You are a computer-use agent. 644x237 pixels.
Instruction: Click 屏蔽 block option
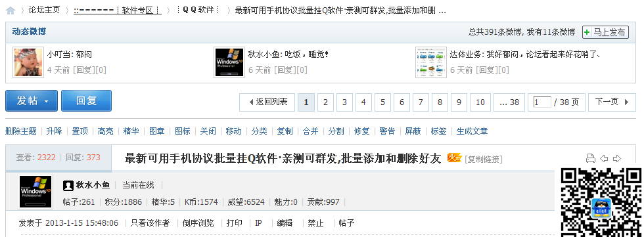tap(413, 131)
